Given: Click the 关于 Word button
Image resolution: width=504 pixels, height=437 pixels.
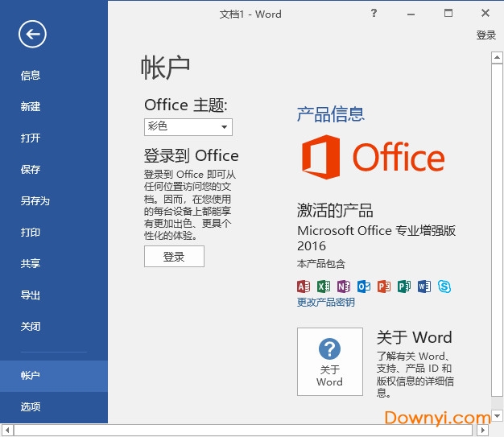Looking at the screenshot, I should [329, 361].
